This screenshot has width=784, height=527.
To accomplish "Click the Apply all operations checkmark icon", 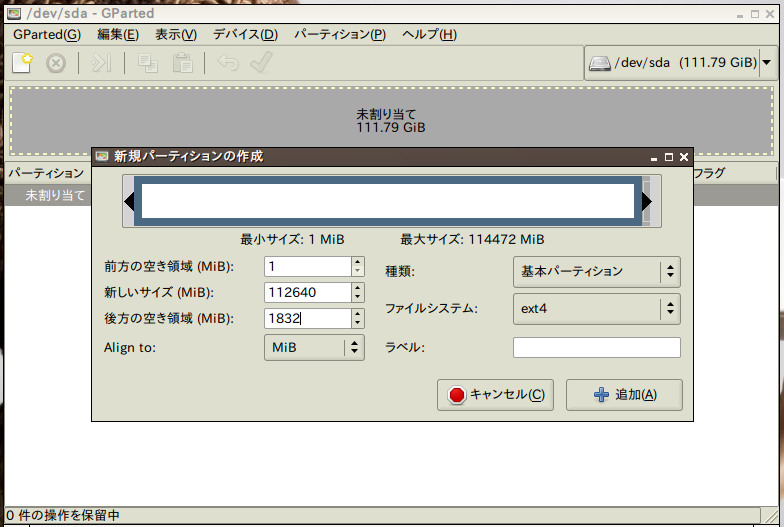I will (262, 62).
